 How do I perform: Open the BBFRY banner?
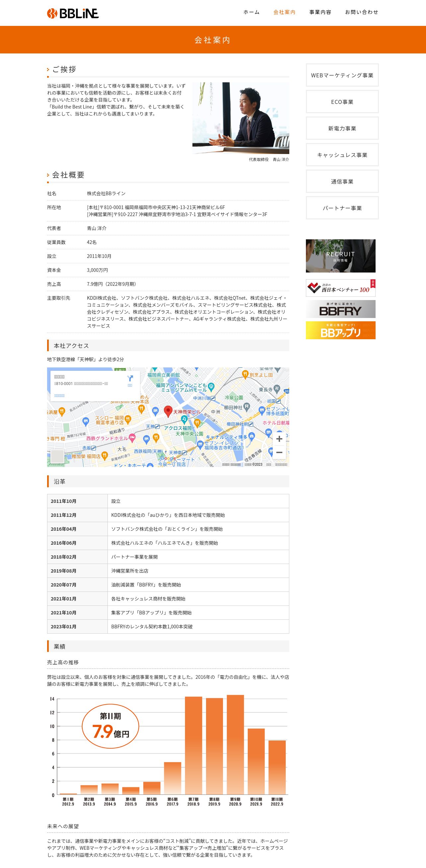[340, 309]
